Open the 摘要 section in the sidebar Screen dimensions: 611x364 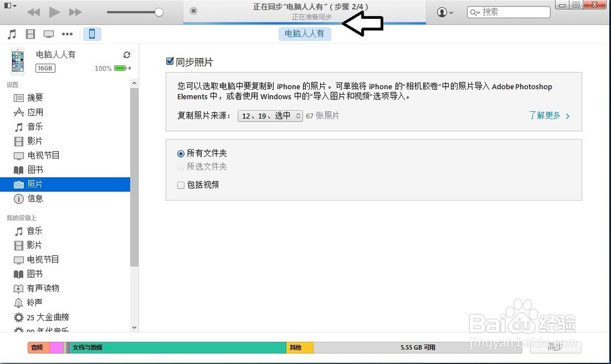tap(35, 98)
